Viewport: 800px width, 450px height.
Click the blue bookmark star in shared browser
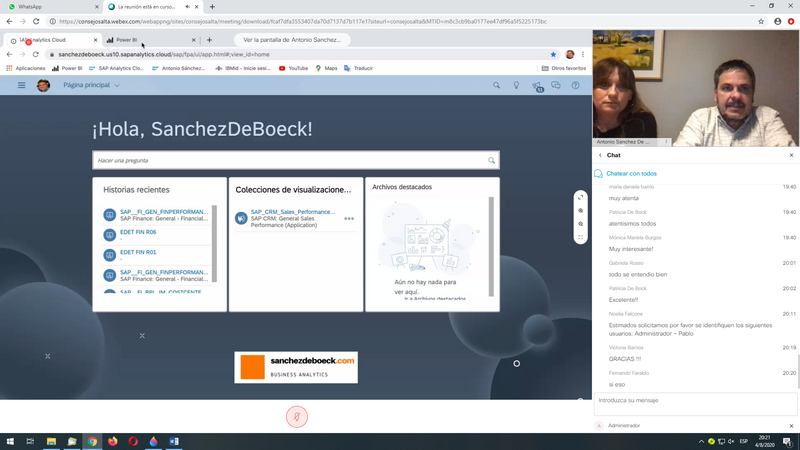pyautogui.click(x=553, y=54)
